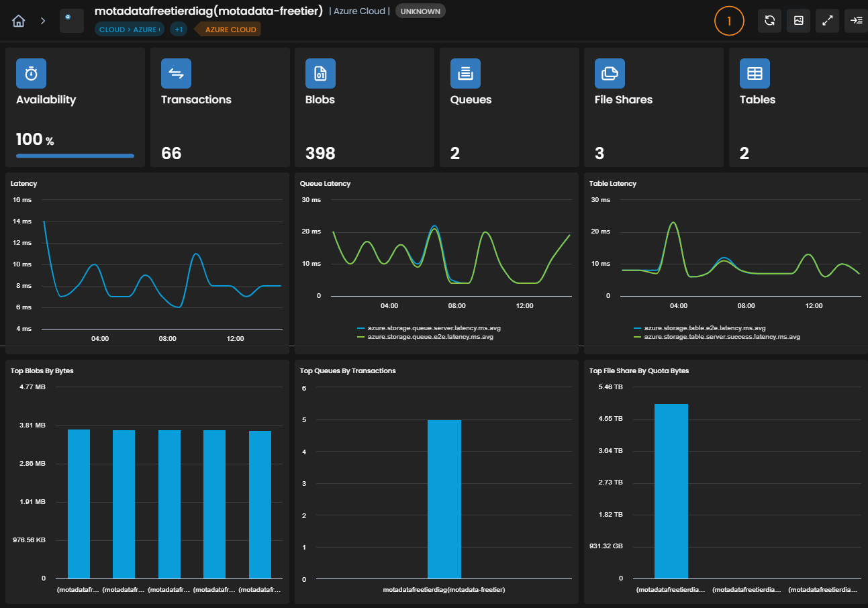The height and width of the screenshot is (608, 868).
Task: Open the orange alert count badge
Action: coord(730,21)
